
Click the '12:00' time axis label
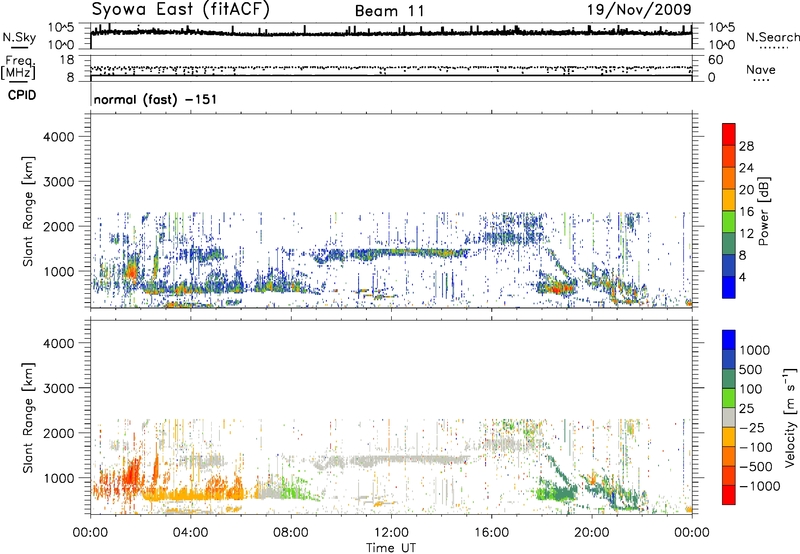pos(391,532)
